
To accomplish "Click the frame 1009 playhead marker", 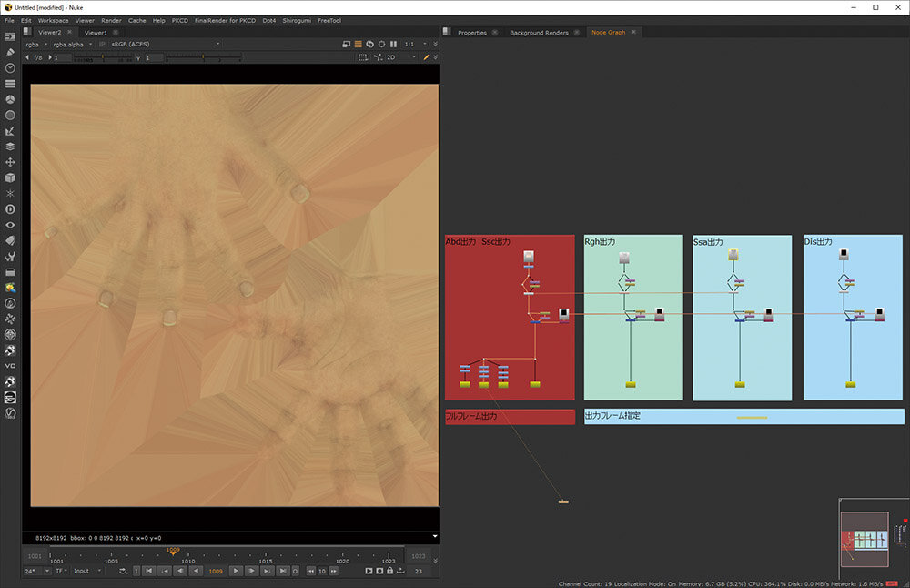I will tap(173, 551).
